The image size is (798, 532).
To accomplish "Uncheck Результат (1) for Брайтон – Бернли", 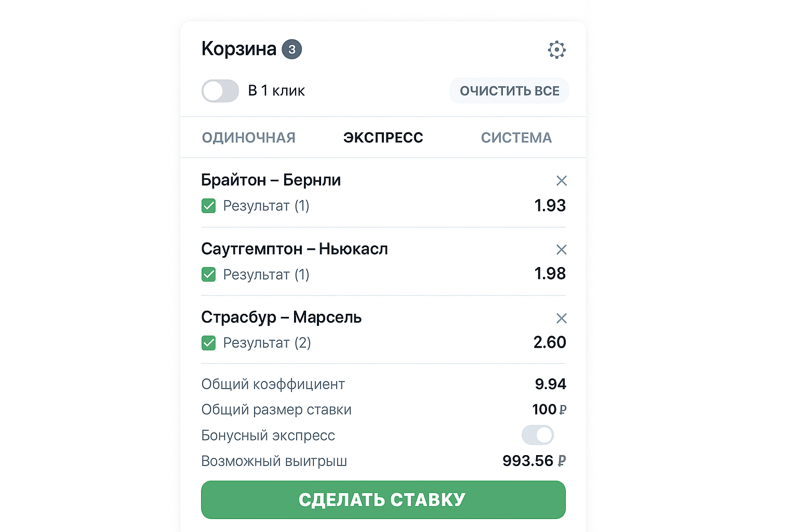I will (208, 206).
